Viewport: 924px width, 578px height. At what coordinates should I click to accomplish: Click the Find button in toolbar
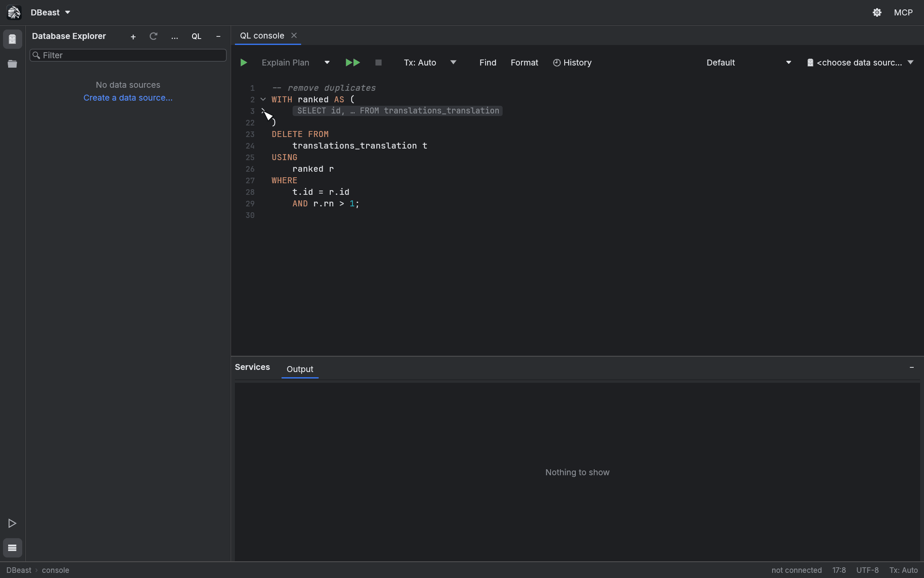coord(488,63)
